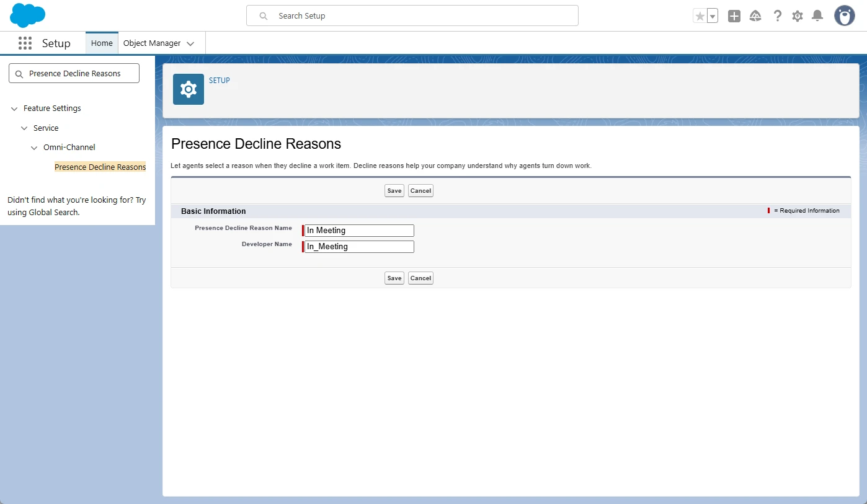Screen dimensions: 867x504
Task: Click the Salesforce cloud logo
Action: pyautogui.click(x=28, y=15)
